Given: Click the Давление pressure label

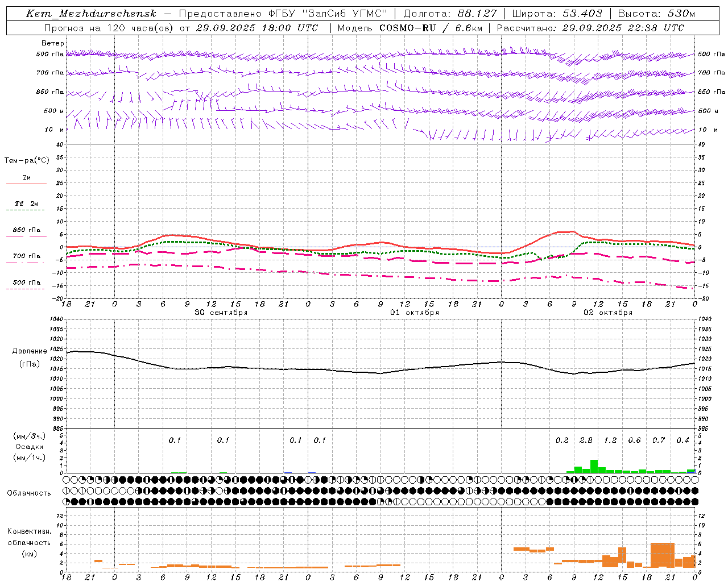Looking at the screenshot, I should 30,351.
